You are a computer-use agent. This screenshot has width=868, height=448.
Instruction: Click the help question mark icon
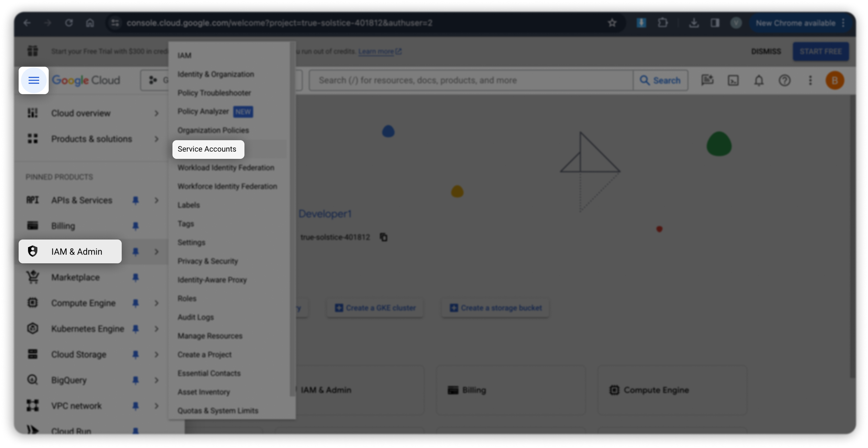coord(784,80)
